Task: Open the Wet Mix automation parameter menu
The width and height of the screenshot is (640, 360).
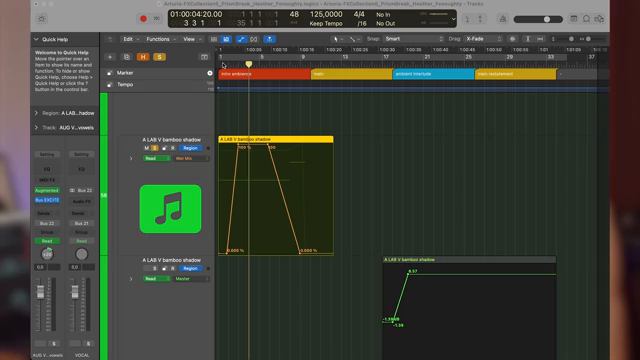Action: click(192, 158)
